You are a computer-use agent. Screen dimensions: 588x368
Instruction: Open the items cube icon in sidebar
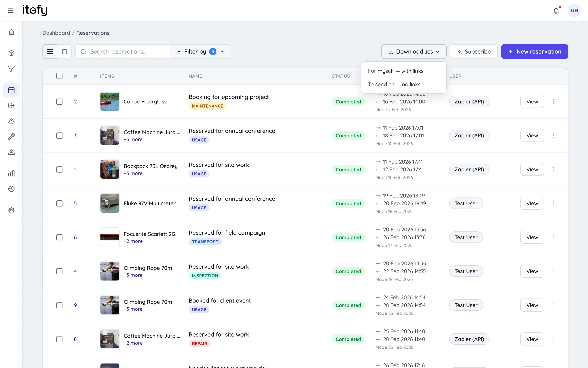pyautogui.click(x=11, y=53)
